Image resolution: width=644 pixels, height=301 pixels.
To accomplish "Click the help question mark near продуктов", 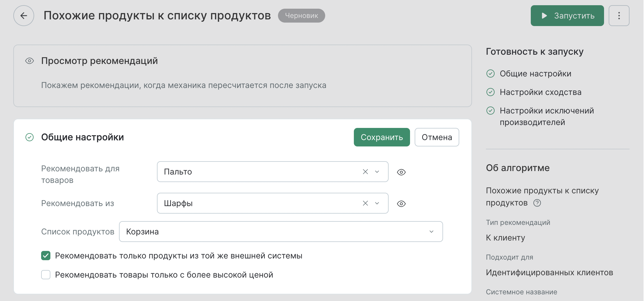I will click(x=537, y=203).
